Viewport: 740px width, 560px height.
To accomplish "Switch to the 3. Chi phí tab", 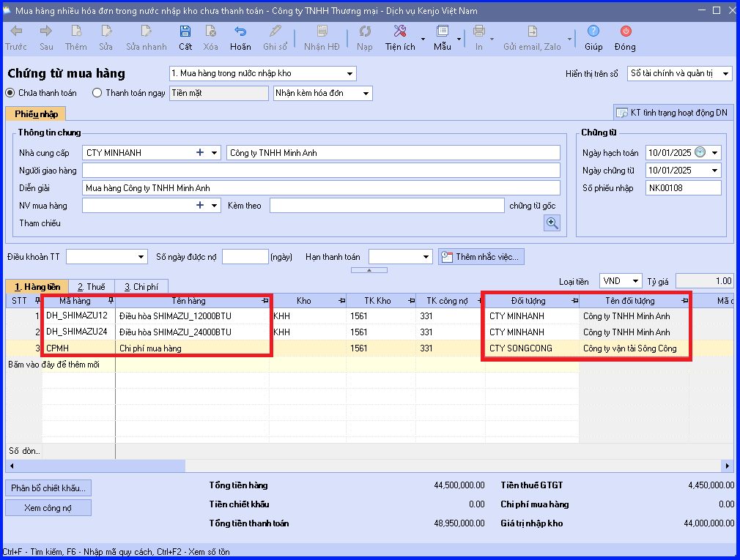I will pos(141,287).
